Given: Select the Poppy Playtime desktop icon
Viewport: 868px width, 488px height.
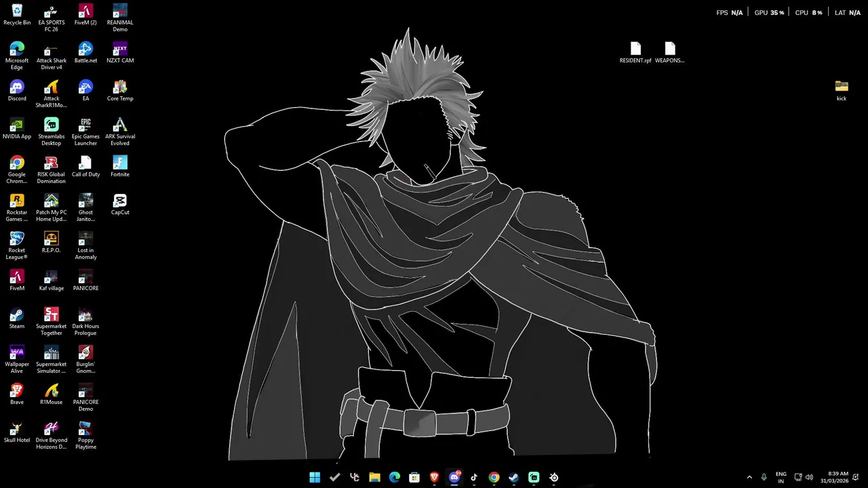Looking at the screenshot, I should pyautogui.click(x=85, y=436).
